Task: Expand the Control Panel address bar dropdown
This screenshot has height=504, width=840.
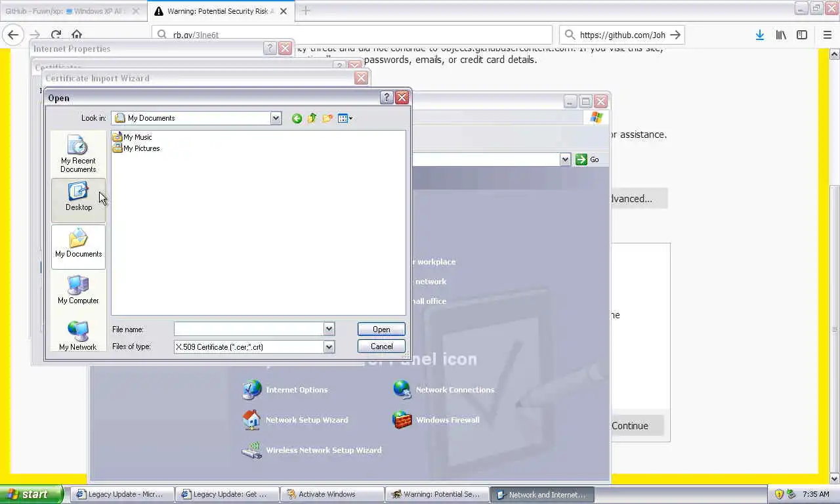Action: pos(565,159)
